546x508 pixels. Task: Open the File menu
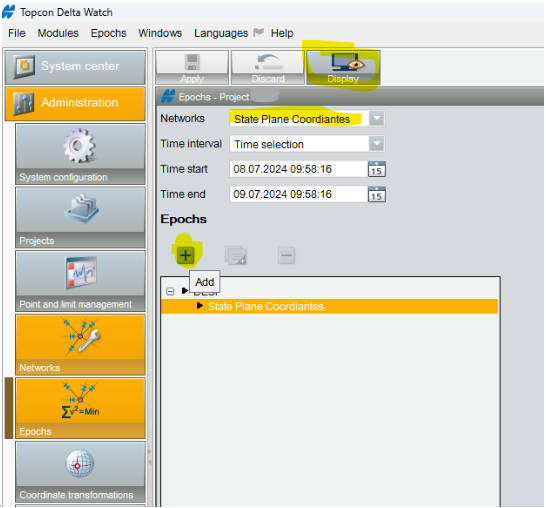tap(17, 33)
